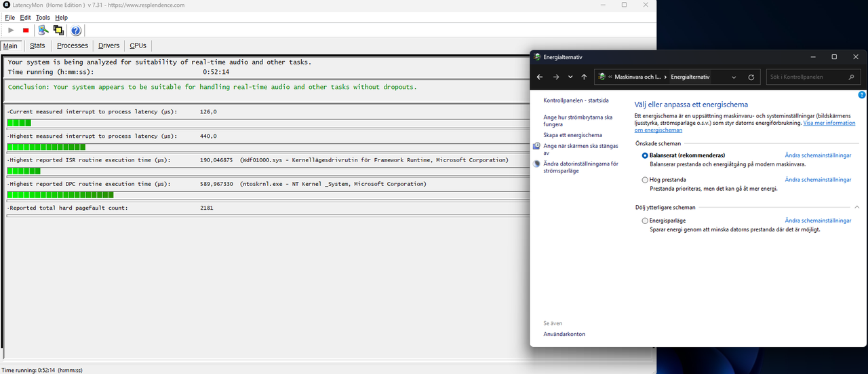Refresh the Energialternativ address bar
Image resolution: width=868 pixels, height=374 pixels.
(751, 77)
